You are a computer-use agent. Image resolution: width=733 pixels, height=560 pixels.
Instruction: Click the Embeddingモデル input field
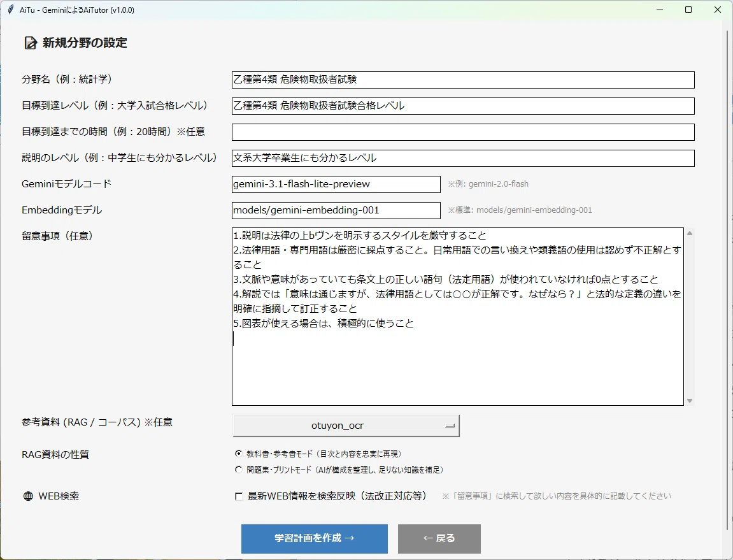click(x=336, y=210)
